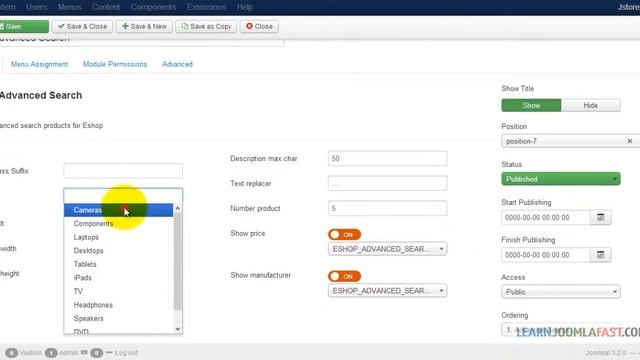
Task: Select Speakers in the category list
Action: 118,318
